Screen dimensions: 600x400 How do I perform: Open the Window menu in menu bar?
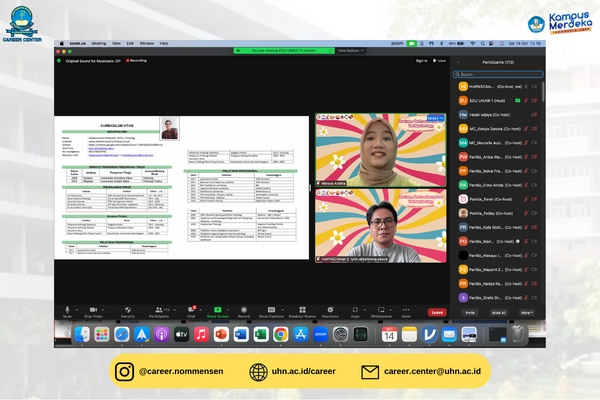point(146,43)
